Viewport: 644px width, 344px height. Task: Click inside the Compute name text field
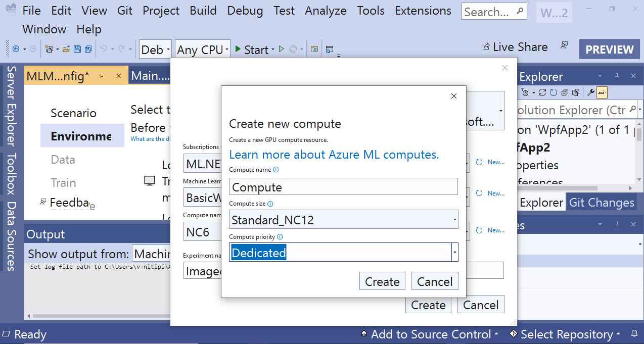pyautogui.click(x=344, y=186)
